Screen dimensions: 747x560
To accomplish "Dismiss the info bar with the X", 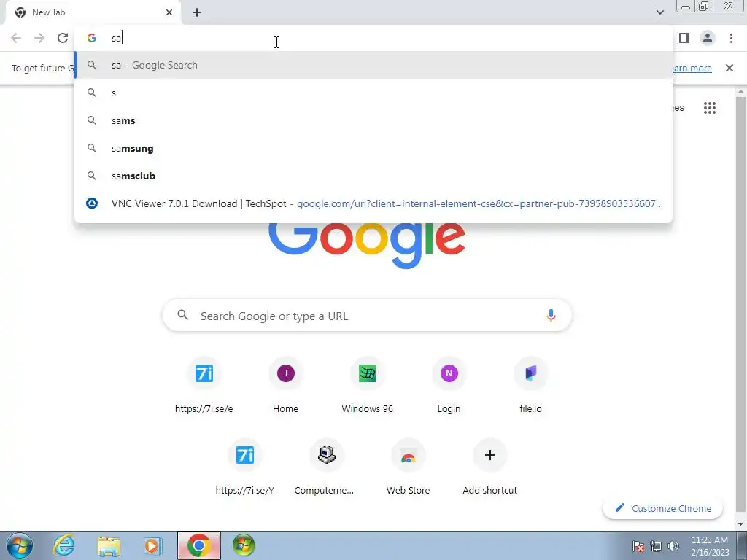I will pos(729,68).
